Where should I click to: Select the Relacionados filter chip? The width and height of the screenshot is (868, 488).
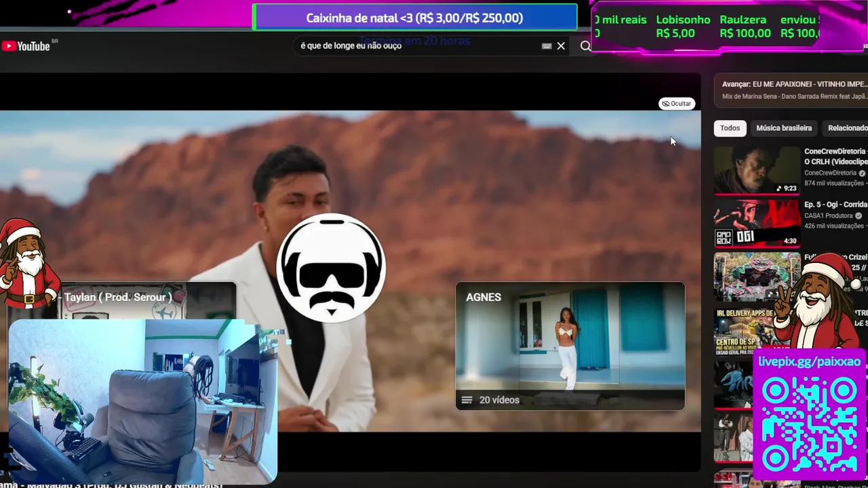pos(847,128)
